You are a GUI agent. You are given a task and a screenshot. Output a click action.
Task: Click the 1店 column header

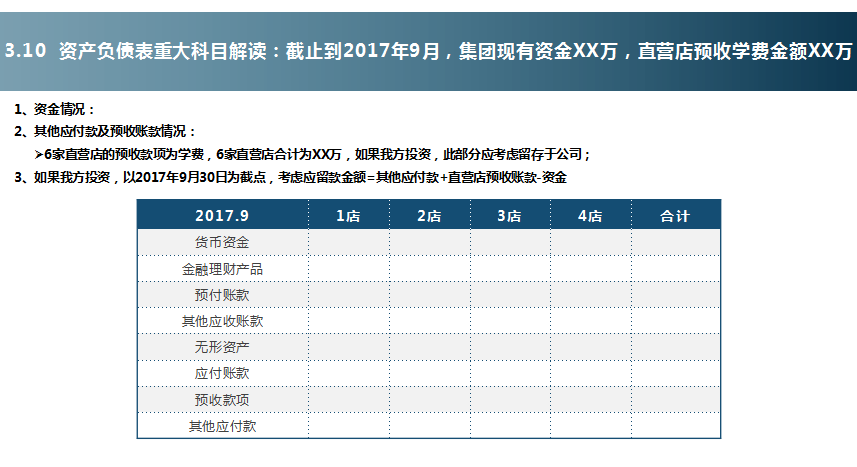tap(349, 215)
